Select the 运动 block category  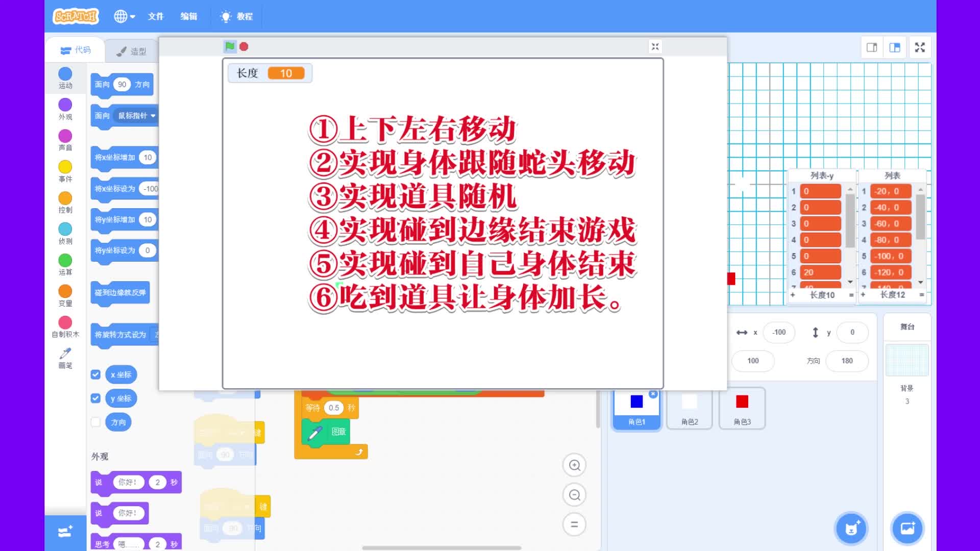tap(65, 78)
